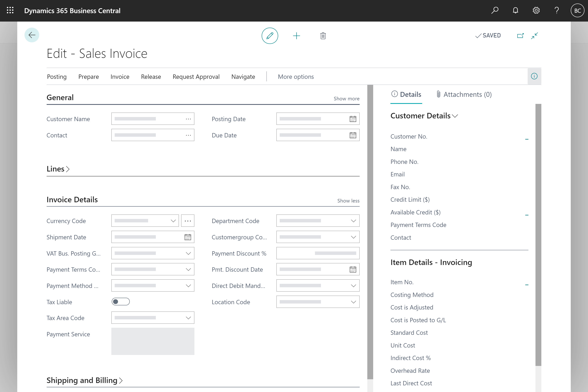Viewport: 588px width, 392px height.
Task: Click the calendar icon for Posting Date
Action: [353, 118]
